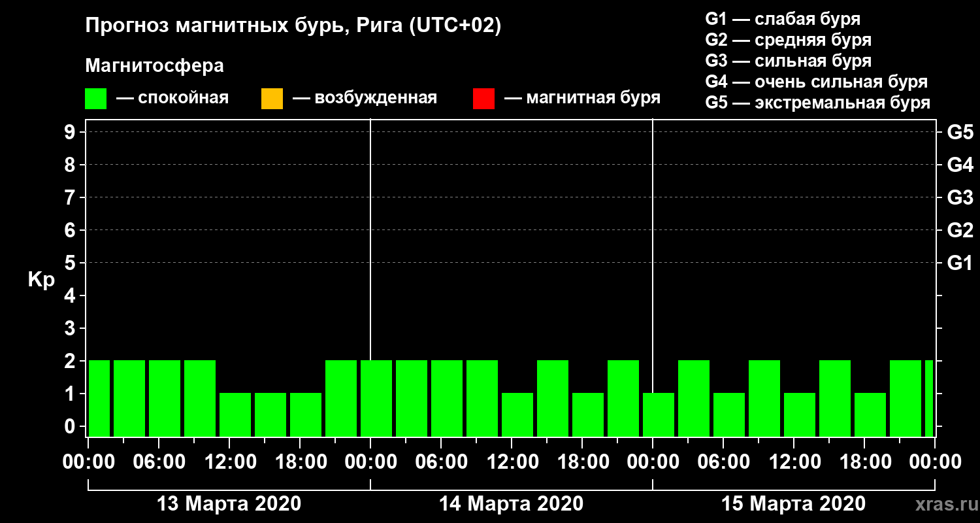Click the '12:00' time label for 13 Марта
980x523 pixels.
[x=230, y=462]
